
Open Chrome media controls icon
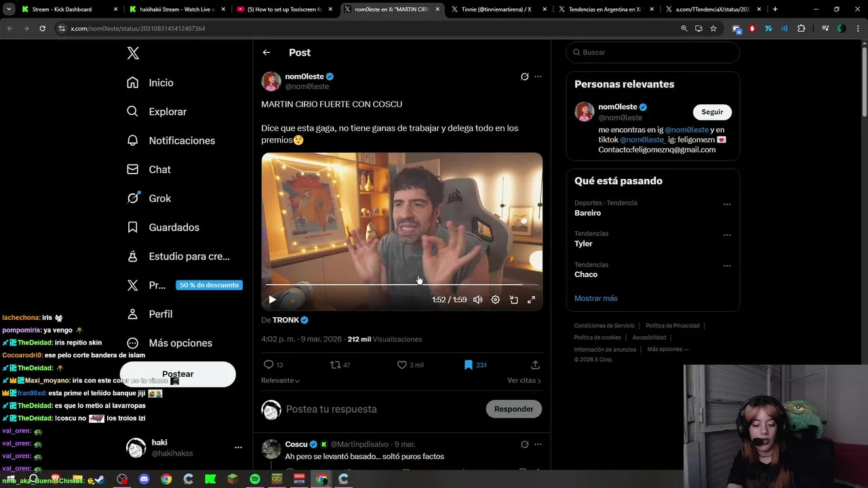tap(825, 28)
